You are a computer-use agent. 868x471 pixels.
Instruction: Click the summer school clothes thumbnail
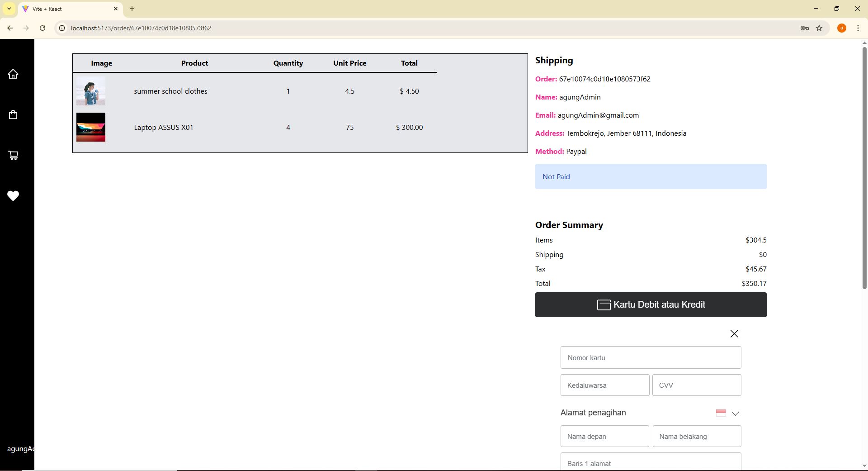coord(91,91)
